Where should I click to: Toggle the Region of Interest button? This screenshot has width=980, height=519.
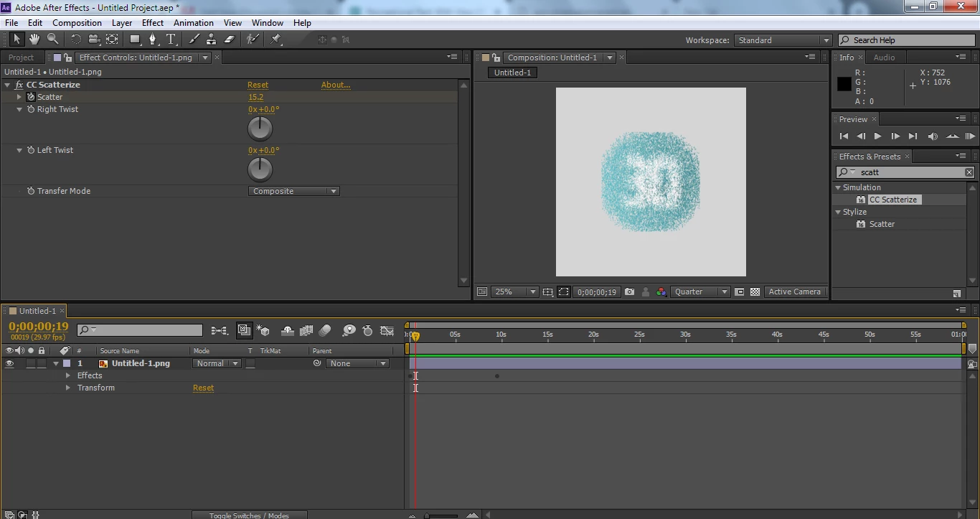564,292
